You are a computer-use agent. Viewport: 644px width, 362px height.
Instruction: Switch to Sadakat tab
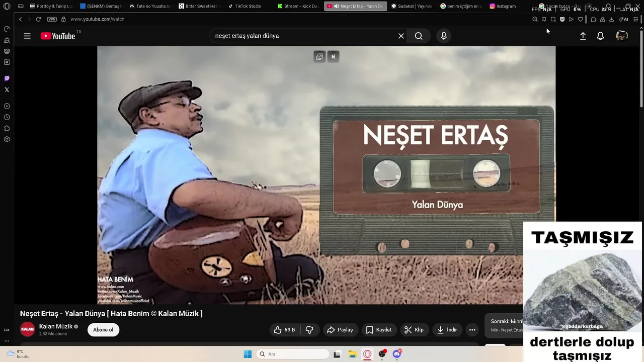(x=412, y=7)
